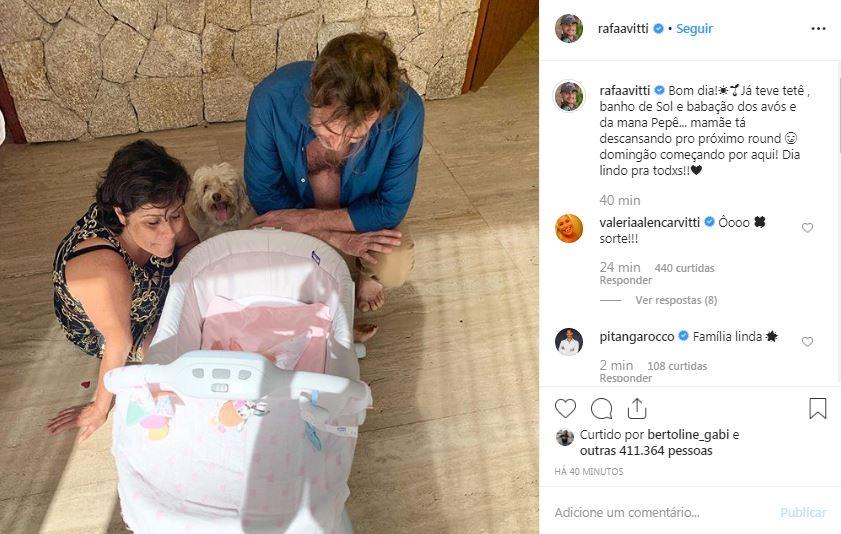841x534 pixels.
Task: Open pitangarocco's profile avatar
Action: click(569, 342)
